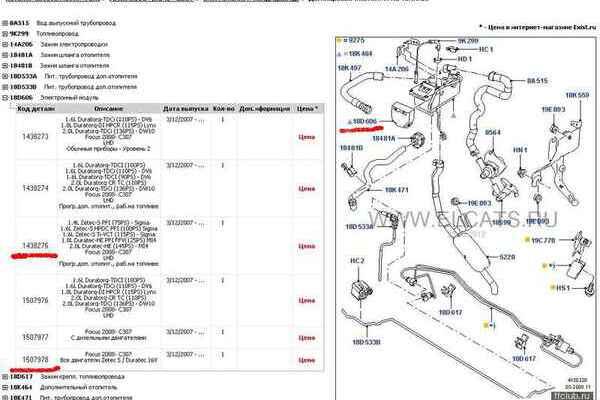Screen dimensions: 600x400
Task: Click the HC1 callout in diagram
Action: pos(486,49)
